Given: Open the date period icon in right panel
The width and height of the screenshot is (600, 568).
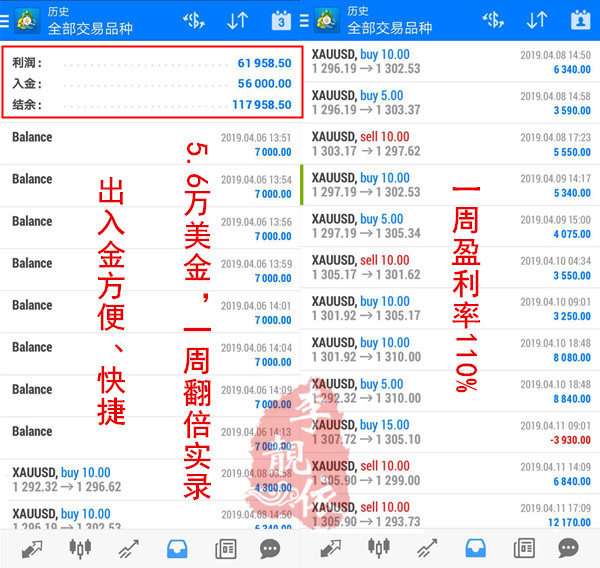Looking at the screenshot, I should coord(580,19).
